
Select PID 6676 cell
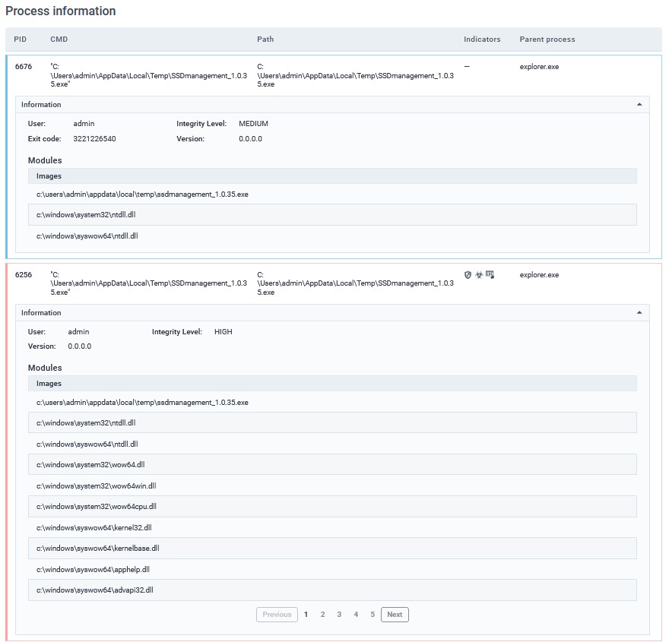click(x=24, y=67)
